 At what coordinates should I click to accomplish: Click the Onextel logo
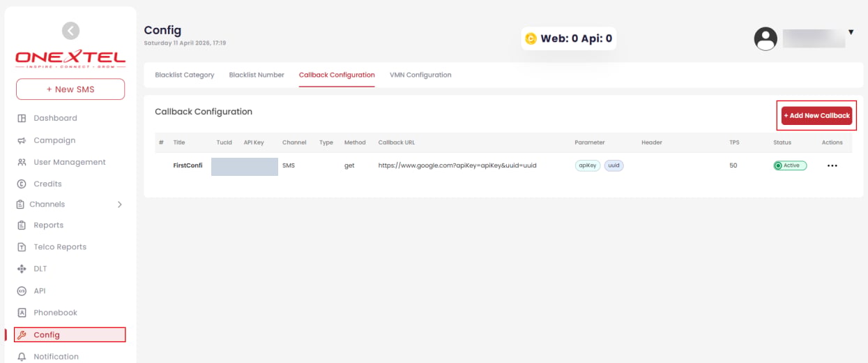70,59
